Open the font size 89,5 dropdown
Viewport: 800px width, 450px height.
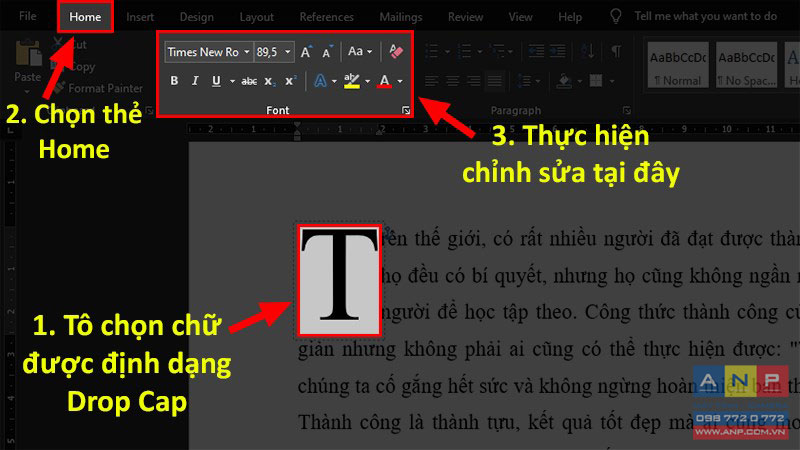pos(288,52)
